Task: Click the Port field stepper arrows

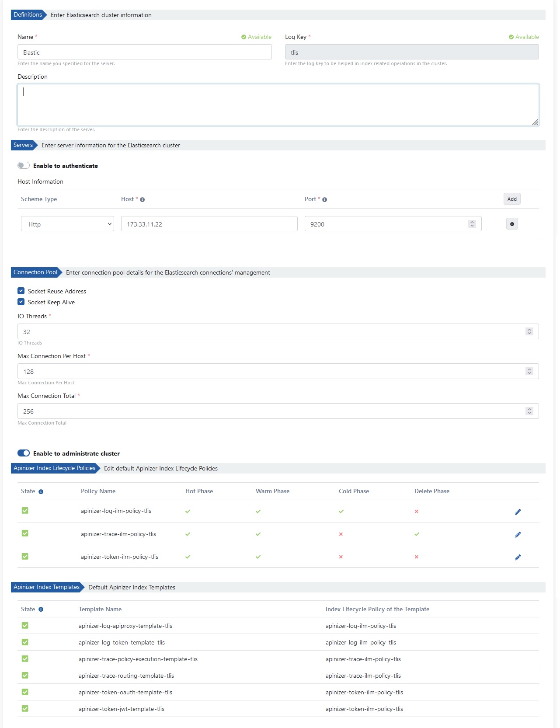Action: [x=472, y=224]
